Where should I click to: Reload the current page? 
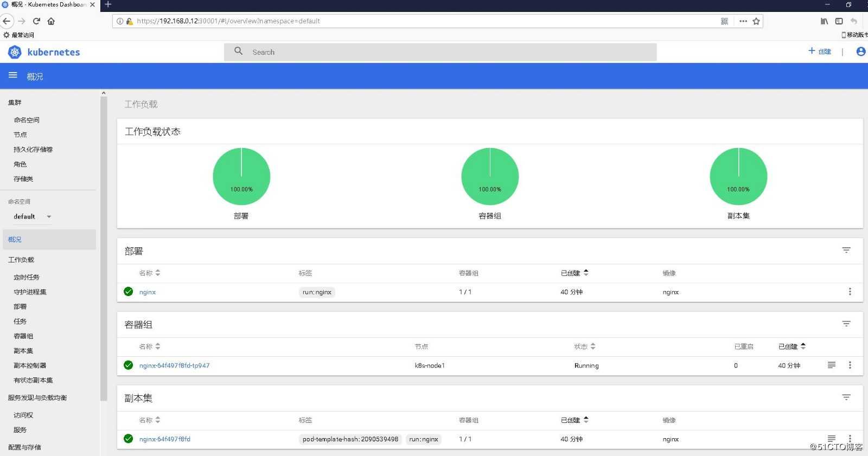pyautogui.click(x=36, y=21)
